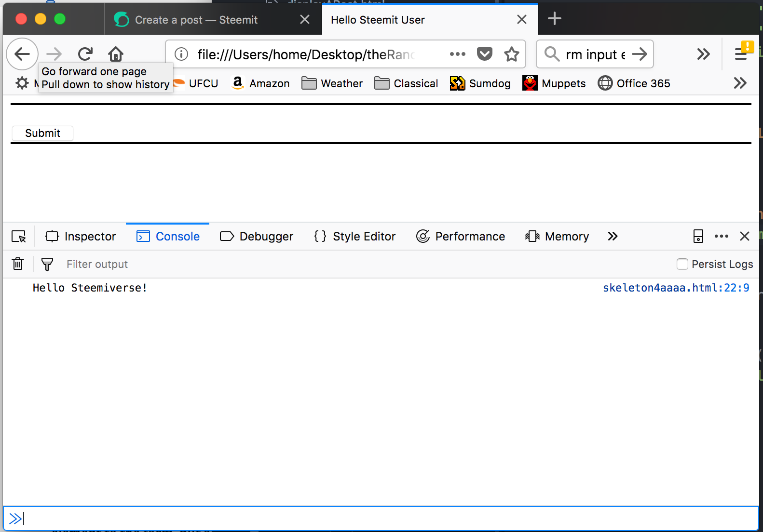Reload the current page
763x532 pixels.
point(85,54)
